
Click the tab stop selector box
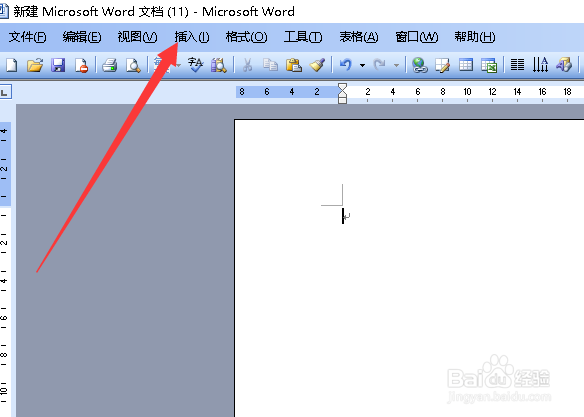pyautogui.click(x=5, y=92)
